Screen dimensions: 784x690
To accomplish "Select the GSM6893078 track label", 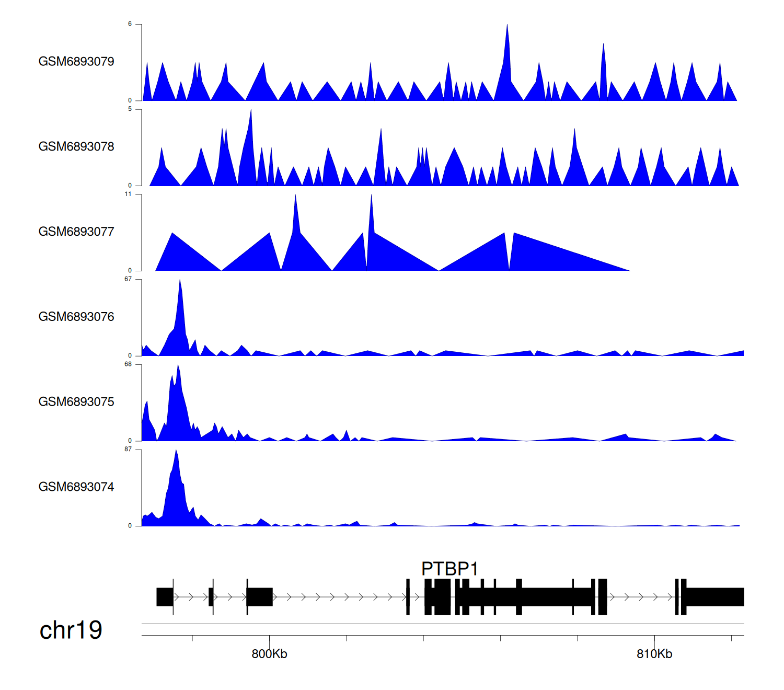I will click(x=76, y=147).
